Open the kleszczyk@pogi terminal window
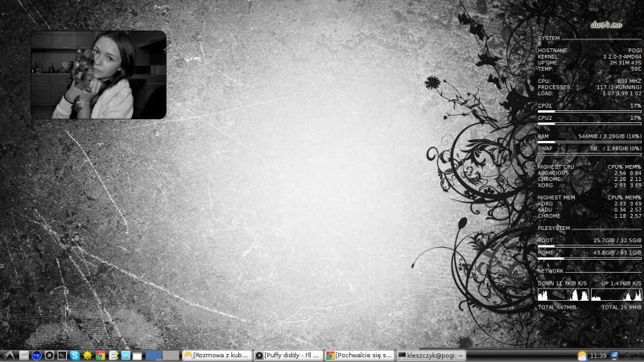644x362 pixels. [x=431, y=355]
